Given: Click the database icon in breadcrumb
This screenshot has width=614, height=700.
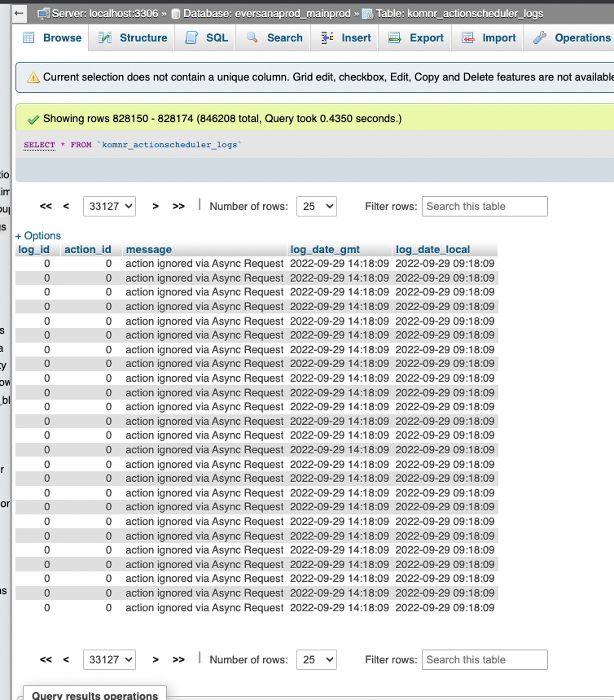Looking at the screenshot, I should (x=176, y=14).
